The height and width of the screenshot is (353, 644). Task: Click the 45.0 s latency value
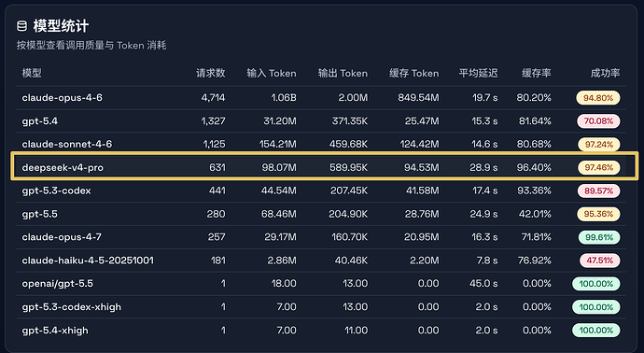pyautogui.click(x=483, y=284)
